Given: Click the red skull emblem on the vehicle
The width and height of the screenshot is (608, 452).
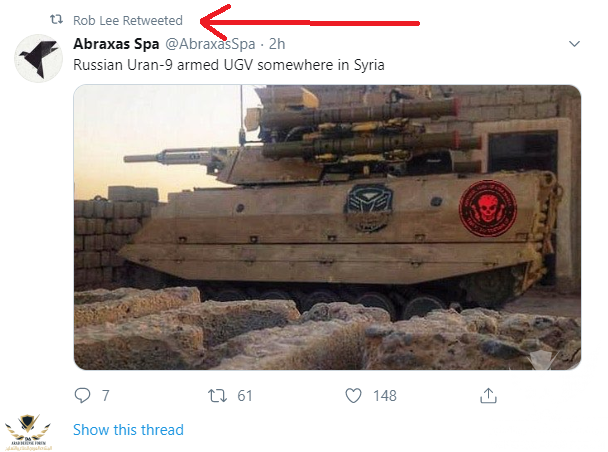Looking at the screenshot, I should 485,202.
